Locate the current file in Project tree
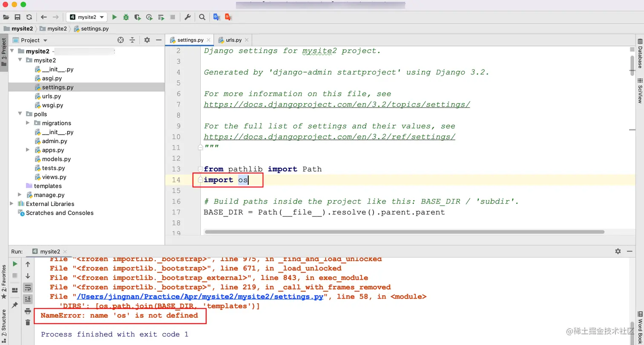Viewport: 644px width, 345px height. tap(121, 40)
